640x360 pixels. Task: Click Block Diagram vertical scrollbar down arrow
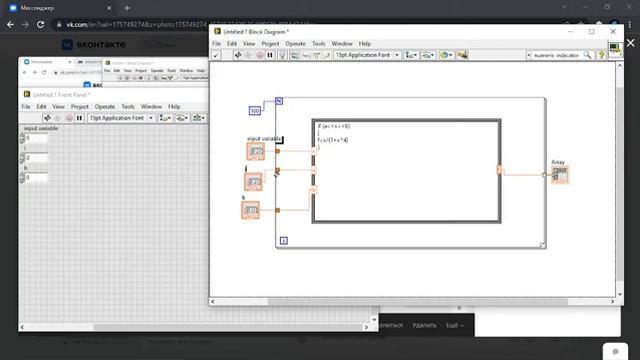(620, 294)
